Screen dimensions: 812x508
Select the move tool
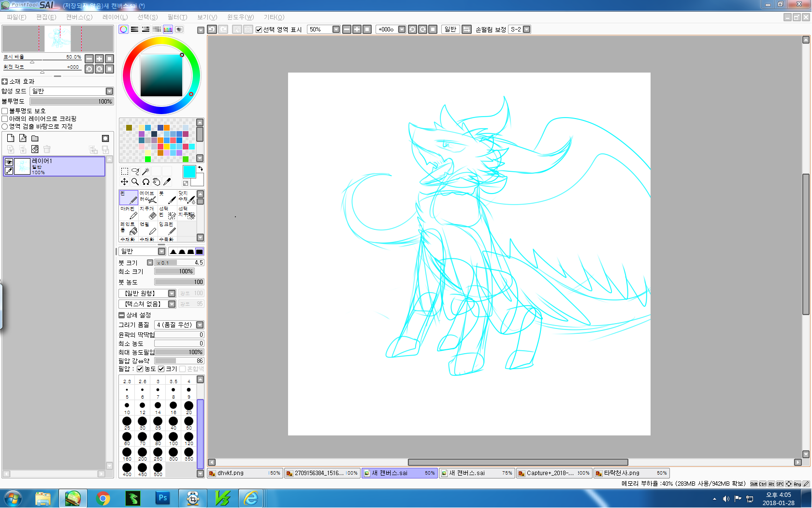(124, 182)
